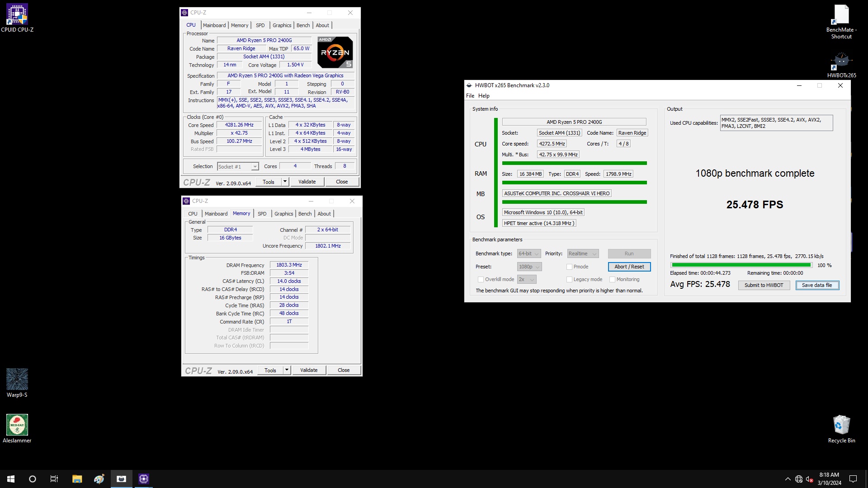The image size is (868, 488).
Task: Open the Overkill 2x dropdown
Action: click(x=527, y=279)
